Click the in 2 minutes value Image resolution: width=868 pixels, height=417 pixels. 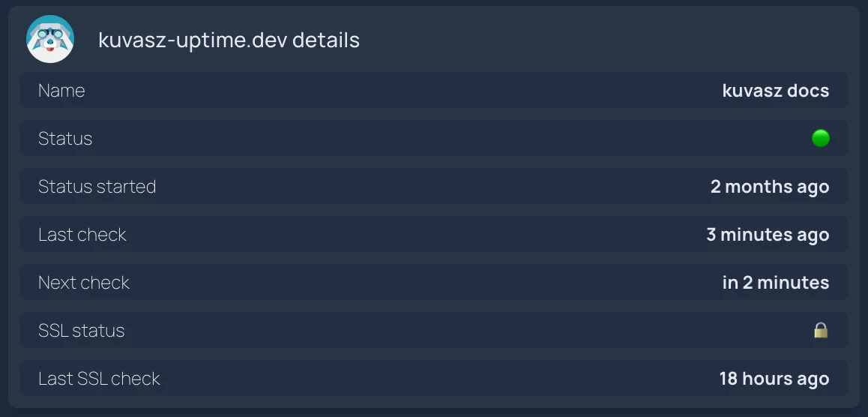[775, 283]
